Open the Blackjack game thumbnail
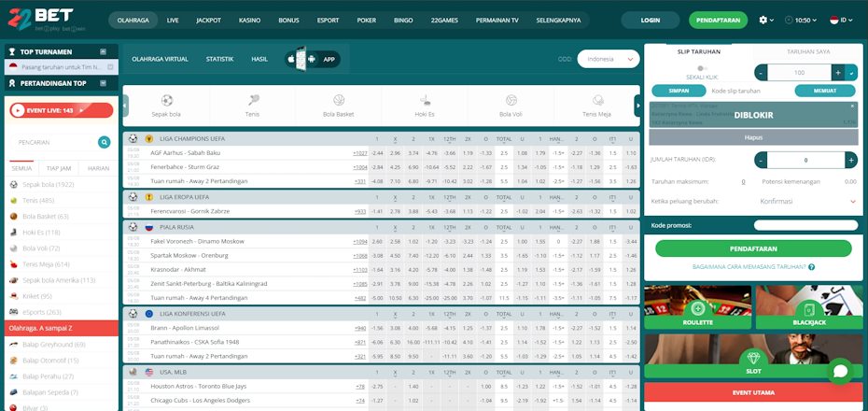 click(x=809, y=307)
